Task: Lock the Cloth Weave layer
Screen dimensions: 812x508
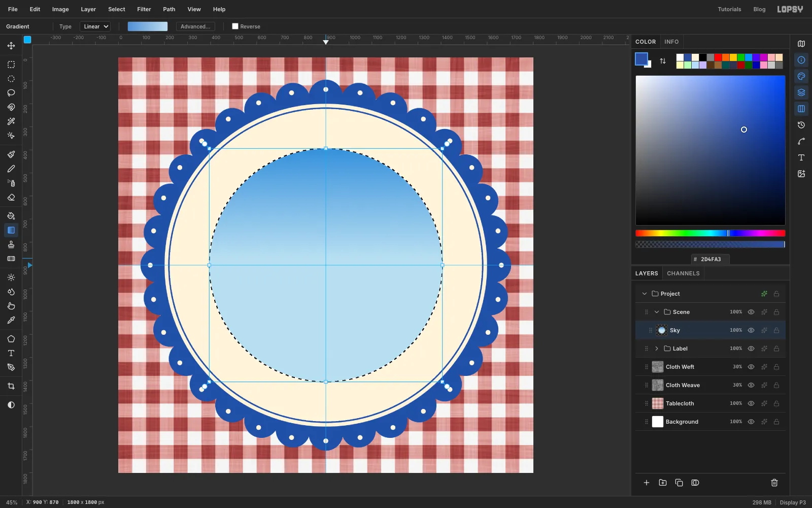Action: pos(776,385)
